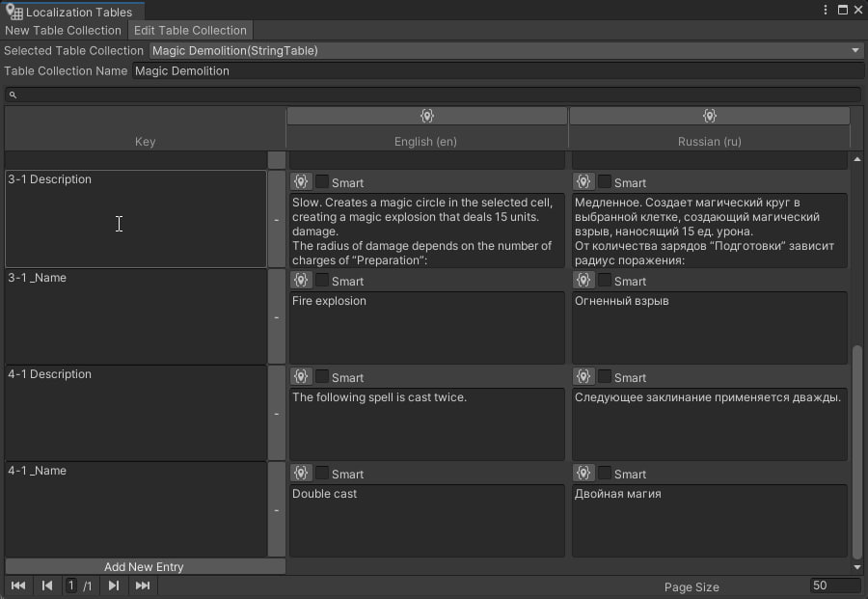Open English column metadata icon in header
Image resolution: width=868 pixels, height=599 pixels.
[x=426, y=116]
